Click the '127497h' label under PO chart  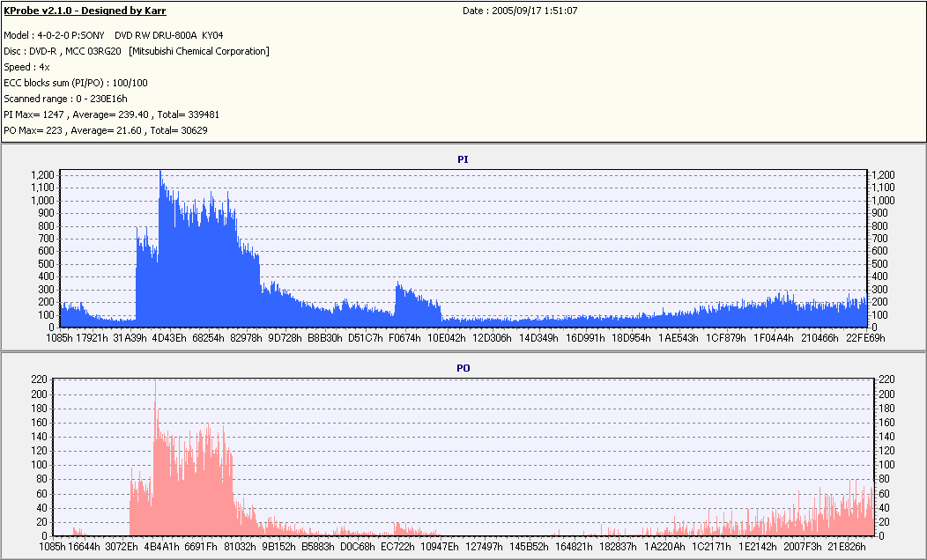pos(484,547)
